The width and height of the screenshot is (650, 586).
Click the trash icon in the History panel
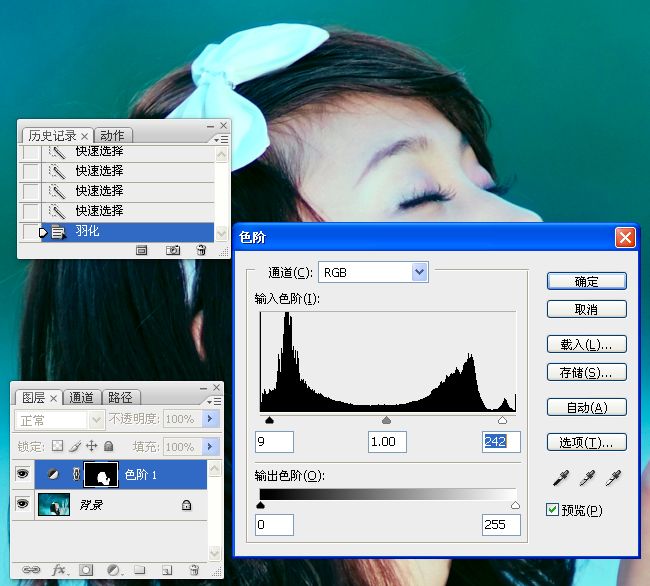[201, 250]
